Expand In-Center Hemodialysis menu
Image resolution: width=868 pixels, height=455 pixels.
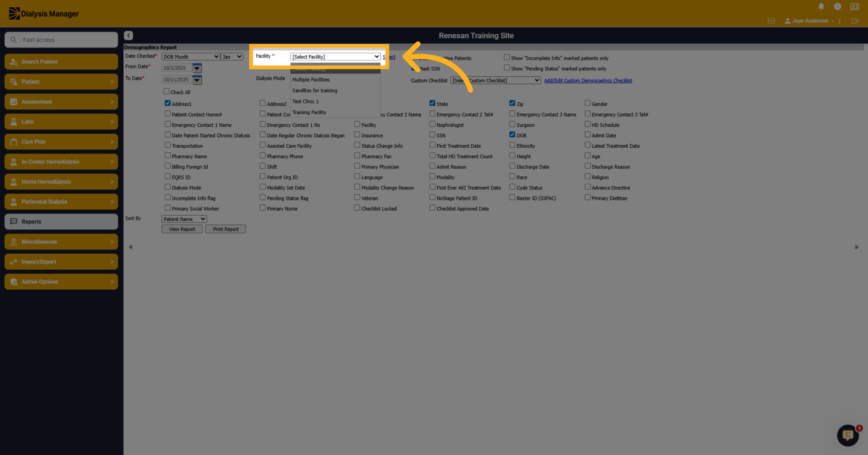tap(61, 161)
